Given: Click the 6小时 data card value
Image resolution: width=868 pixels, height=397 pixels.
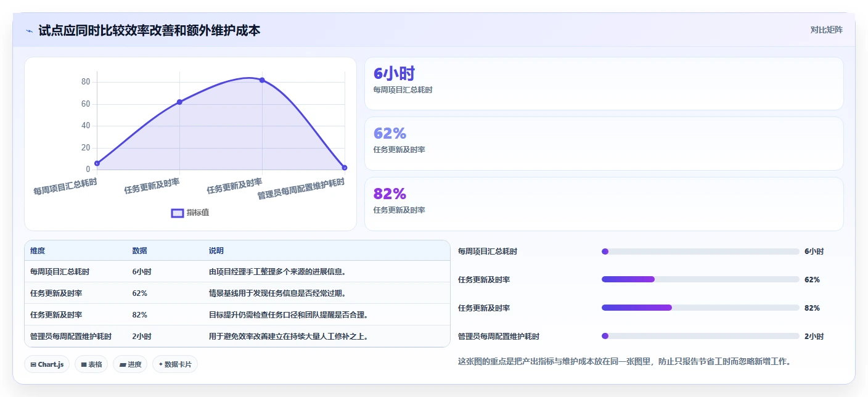Looking at the screenshot, I should (x=394, y=74).
